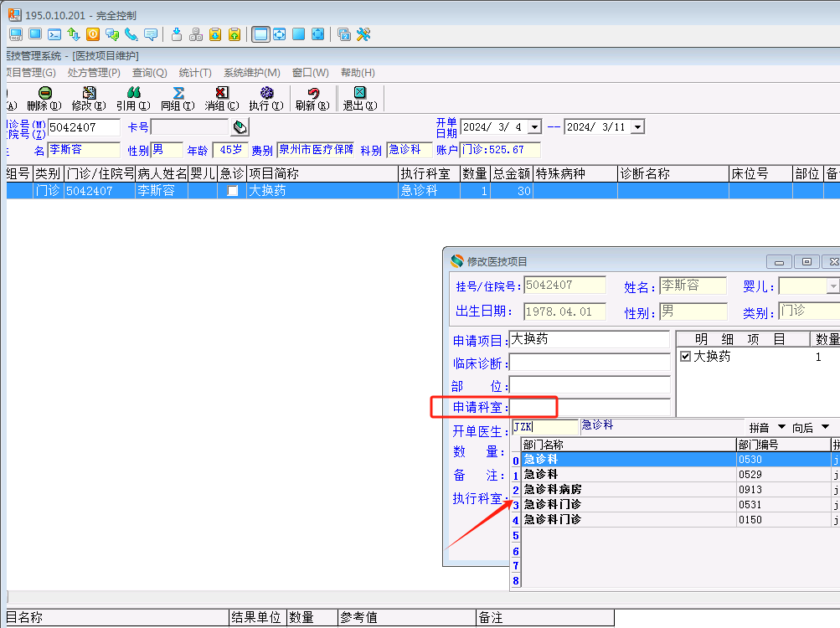Click the green-blue file transfer arrows icon
Screen dimensions: 840x628
click(x=74, y=35)
